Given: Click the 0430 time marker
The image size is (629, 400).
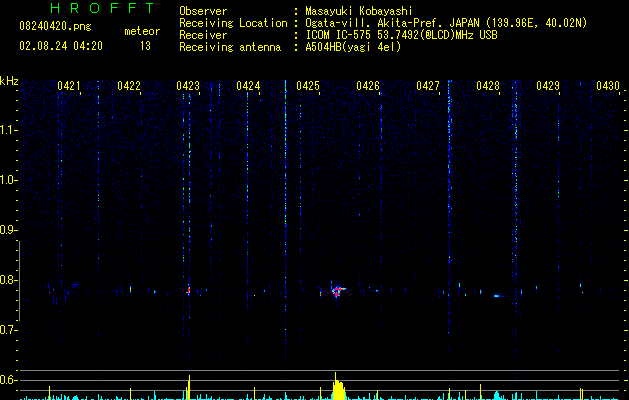Looking at the screenshot, I should [608, 85].
